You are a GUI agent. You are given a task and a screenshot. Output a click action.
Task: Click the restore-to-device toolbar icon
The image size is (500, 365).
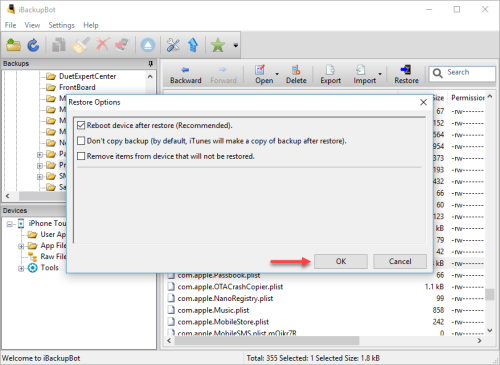[122, 45]
